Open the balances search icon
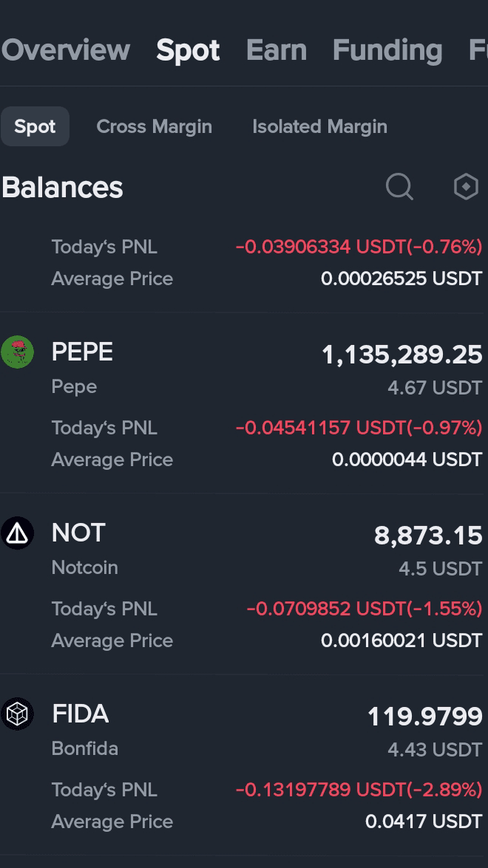Viewport: 488px width, 868px height. [x=399, y=187]
